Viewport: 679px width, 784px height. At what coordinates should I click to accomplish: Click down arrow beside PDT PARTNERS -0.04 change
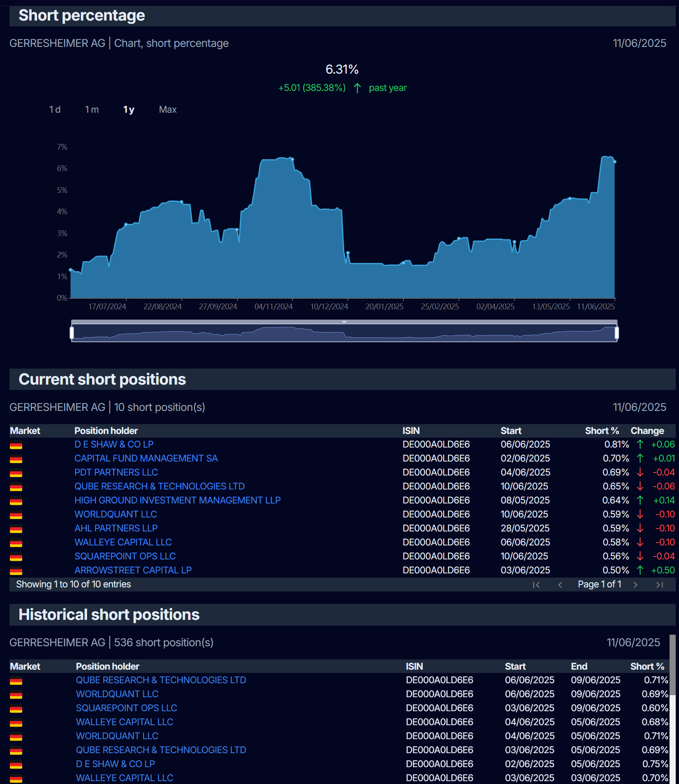tap(640, 472)
